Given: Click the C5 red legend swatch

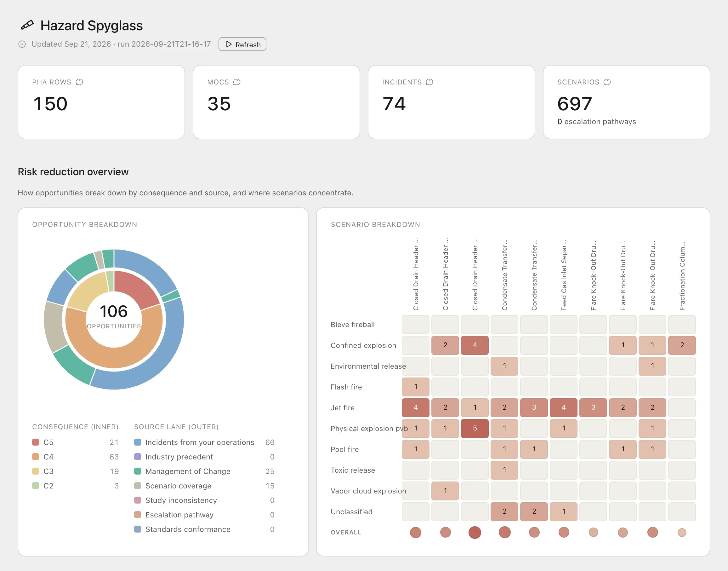Looking at the screenshot, I should pos(36,442).
